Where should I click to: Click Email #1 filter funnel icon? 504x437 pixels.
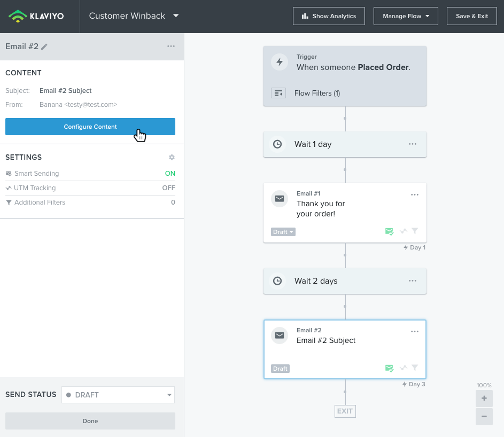coord(415,231)
